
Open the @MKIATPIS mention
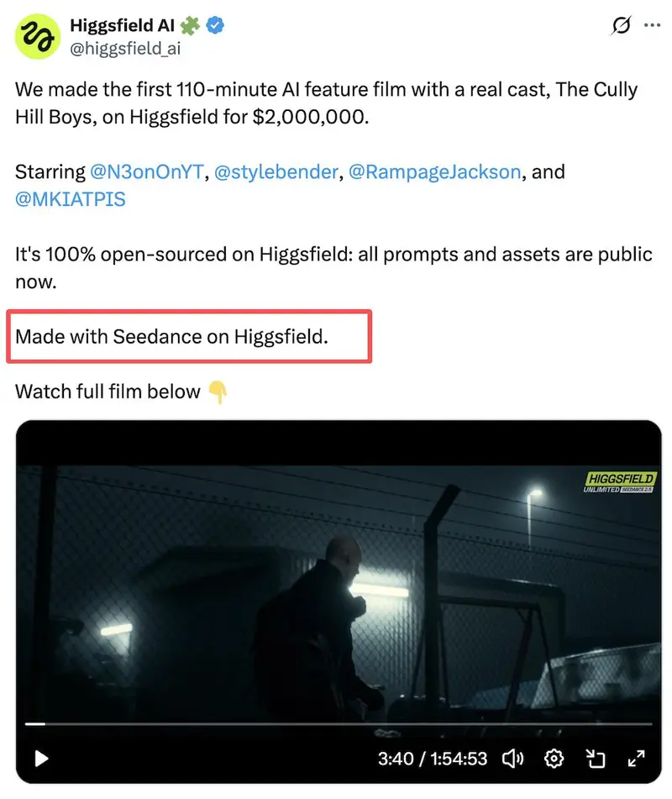click(x=71, y=199)
